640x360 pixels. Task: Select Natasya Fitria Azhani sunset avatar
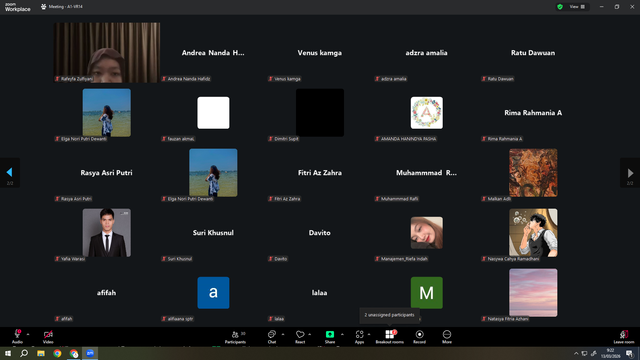click(533, 293)
